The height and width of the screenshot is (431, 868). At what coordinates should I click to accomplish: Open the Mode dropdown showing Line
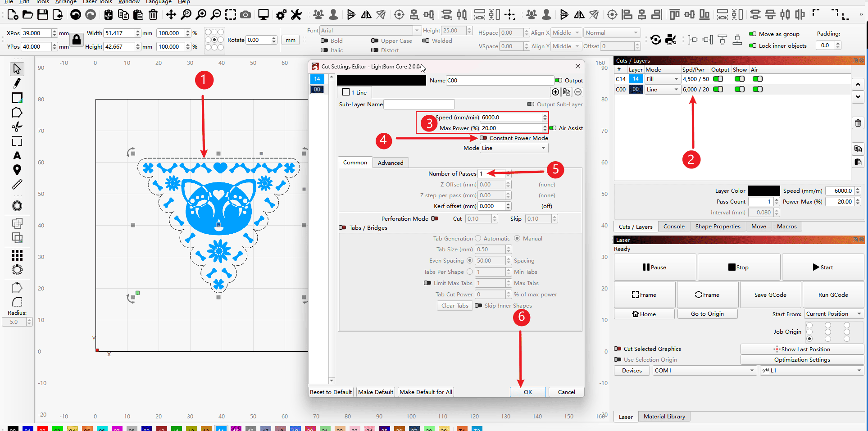point(514,148)
